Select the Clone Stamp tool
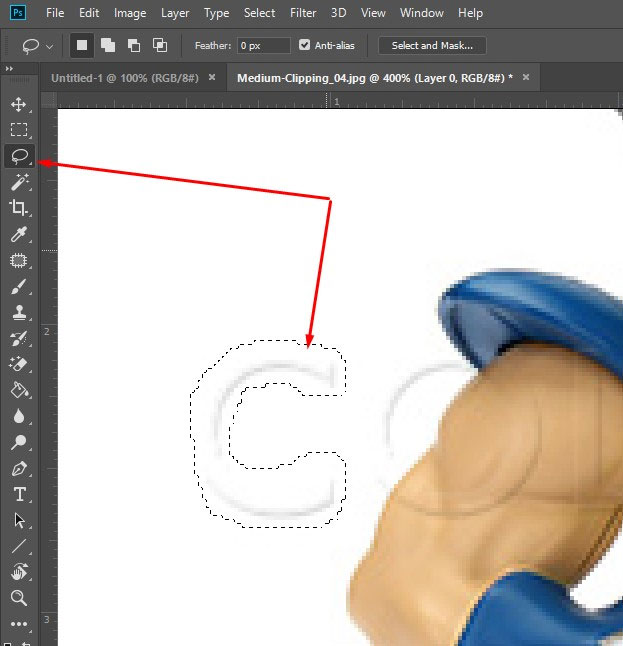Viewport: 623px width, 646px height. click(x=19, y=312)
